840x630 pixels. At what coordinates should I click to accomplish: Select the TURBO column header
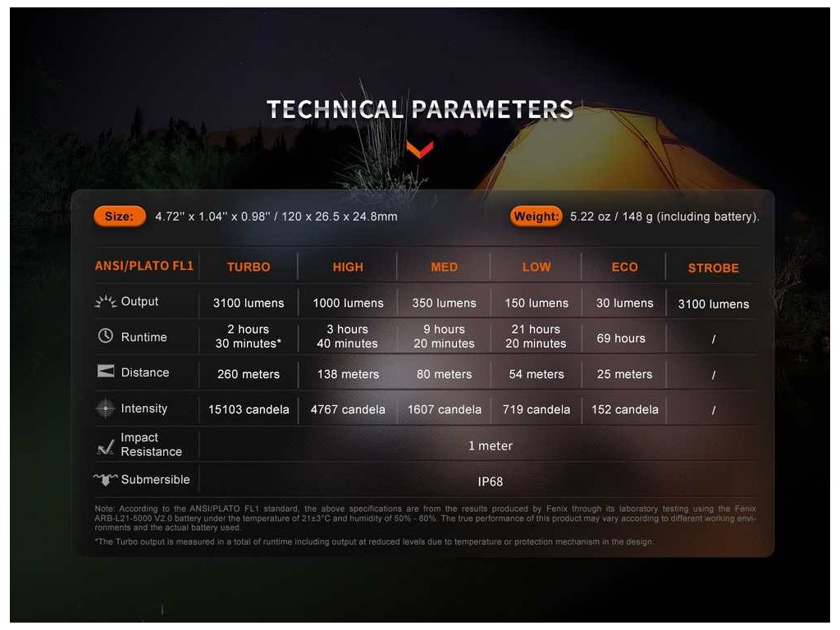click(249, 267)
